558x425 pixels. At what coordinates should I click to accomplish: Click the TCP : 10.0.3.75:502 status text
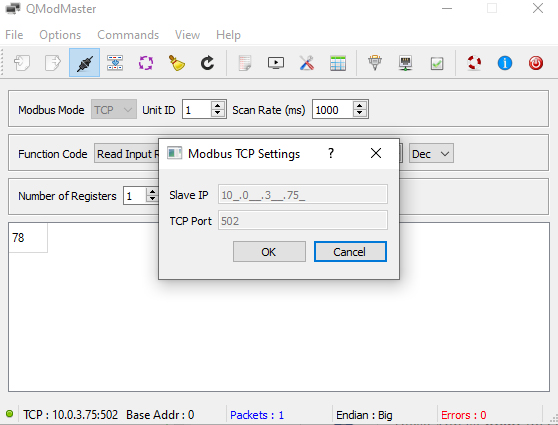click(x=70, y=415)
